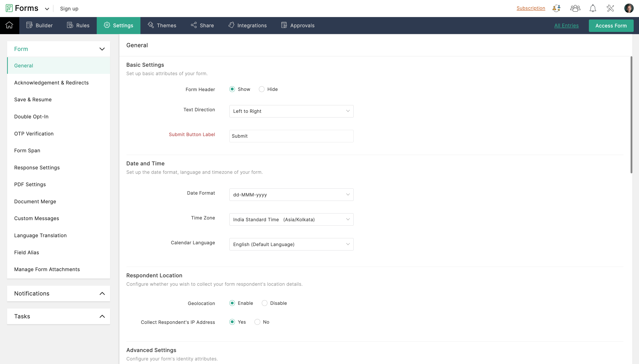Open the Time Zone dropdown

(291, 219)
